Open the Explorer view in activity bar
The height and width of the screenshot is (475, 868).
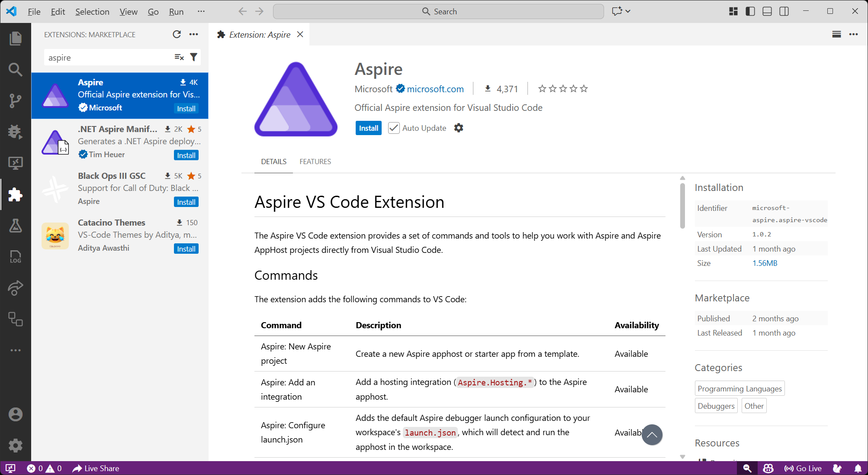pyautogui.click(x=16, y=39)
